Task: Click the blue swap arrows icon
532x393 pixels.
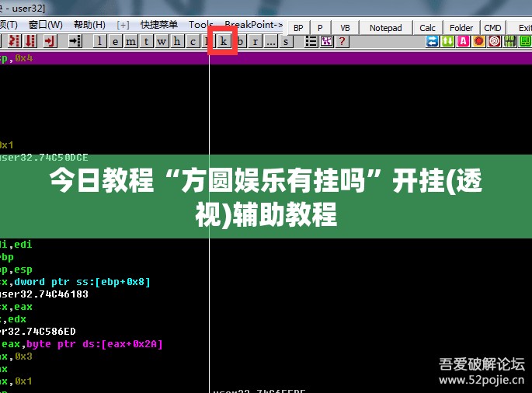Action: 433,41
